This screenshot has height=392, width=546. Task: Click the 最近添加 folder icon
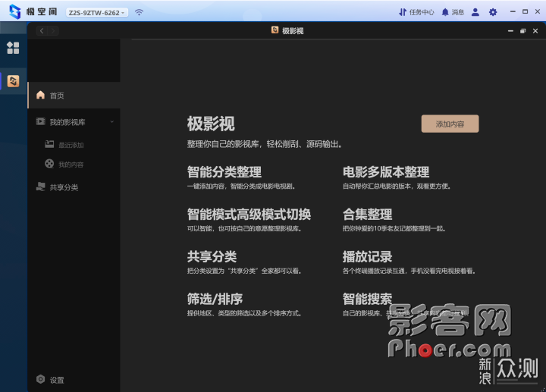click(49, 144)
